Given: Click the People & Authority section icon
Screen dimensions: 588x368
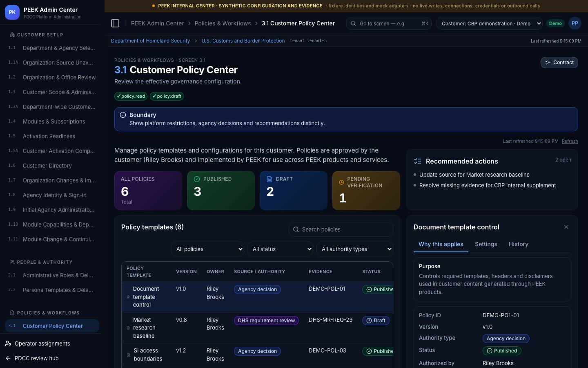Looking at the screenshot, I should (x=12, y=262).
